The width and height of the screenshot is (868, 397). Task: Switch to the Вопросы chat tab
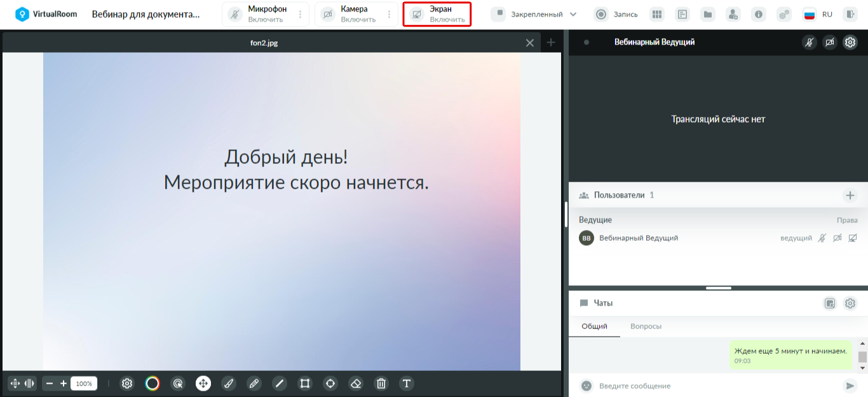[x=646, y=326]
